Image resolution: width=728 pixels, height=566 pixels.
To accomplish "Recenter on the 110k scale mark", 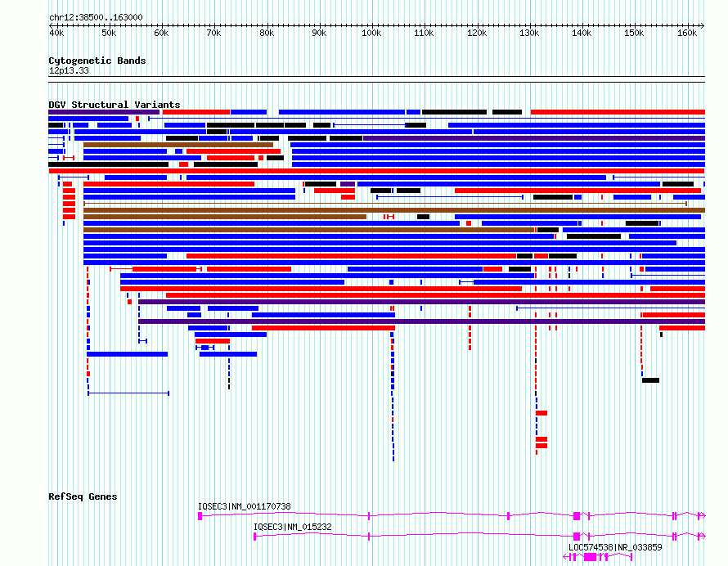I will click(424, 33).
